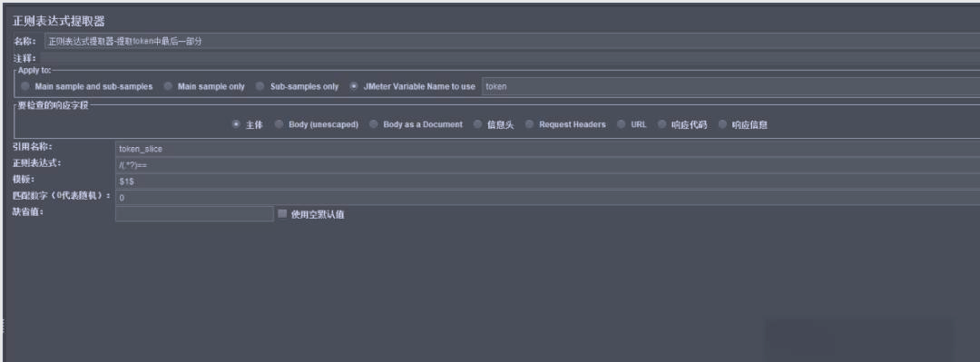Select URL radio option

coord(622,124)
